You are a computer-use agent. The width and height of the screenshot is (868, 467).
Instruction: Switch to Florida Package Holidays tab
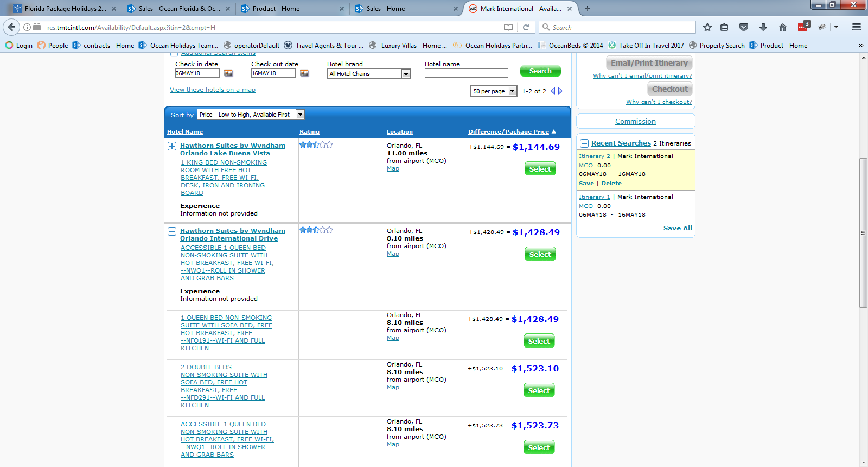point(65,9)
